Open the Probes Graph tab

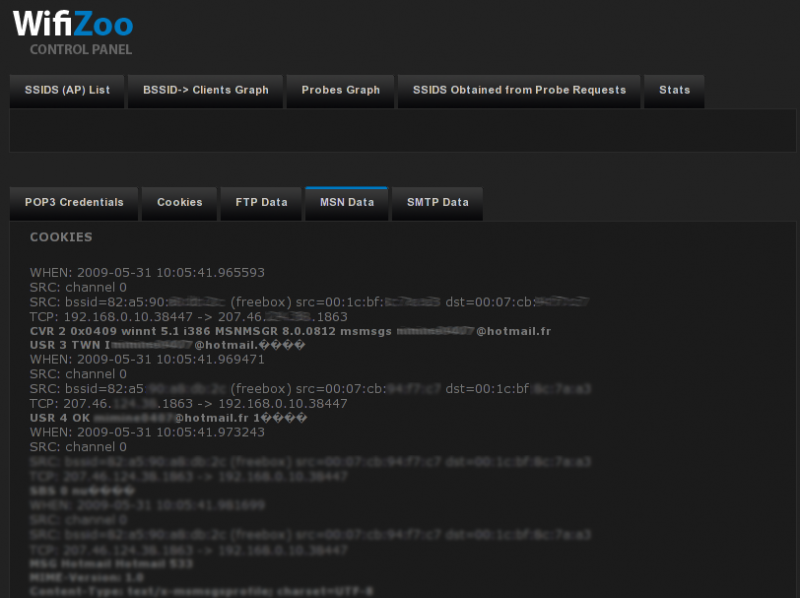click(x=340, y=90)
